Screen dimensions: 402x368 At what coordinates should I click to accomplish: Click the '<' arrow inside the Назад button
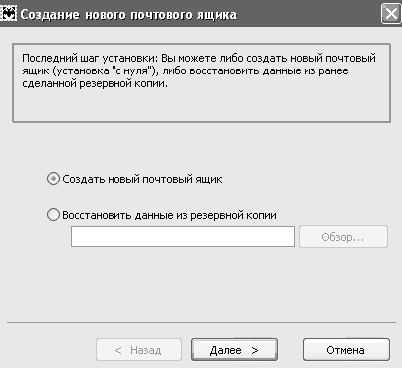coord(118,350)
